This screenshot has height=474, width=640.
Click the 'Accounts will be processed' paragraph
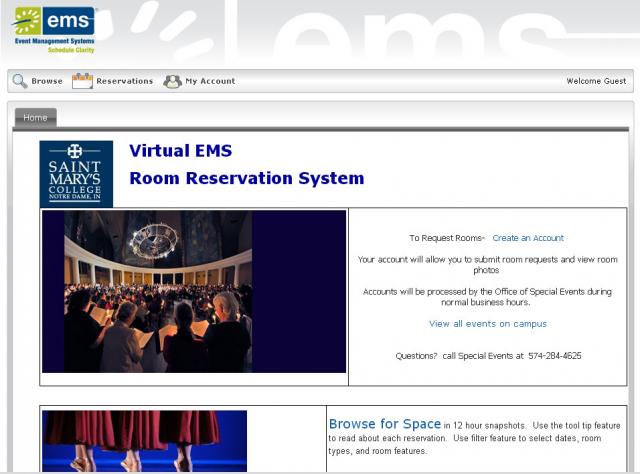click(x=487, y=297)
